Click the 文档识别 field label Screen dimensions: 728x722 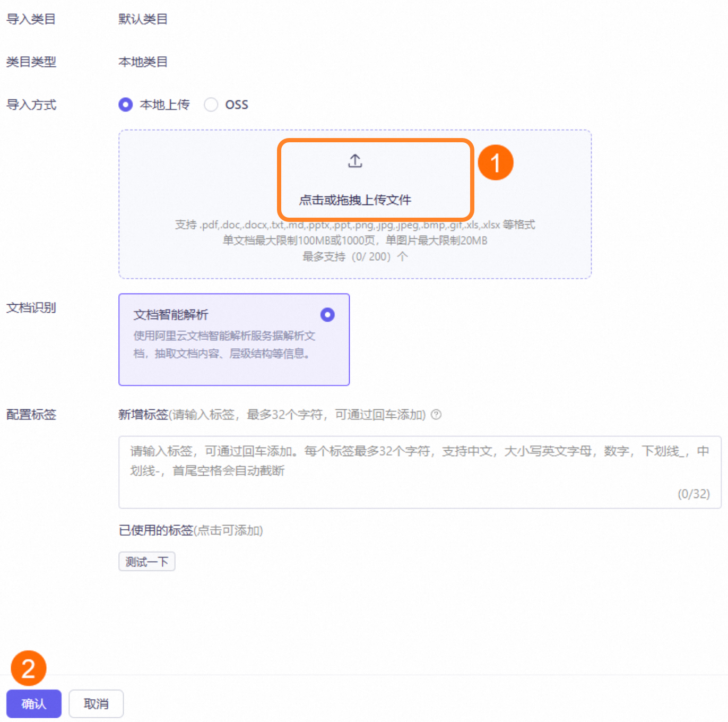point(31,308)
